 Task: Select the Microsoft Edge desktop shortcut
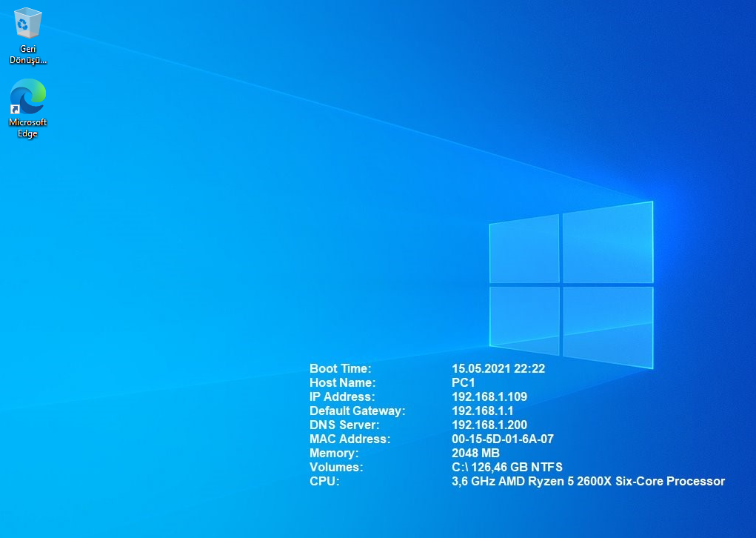pos(28,109)
